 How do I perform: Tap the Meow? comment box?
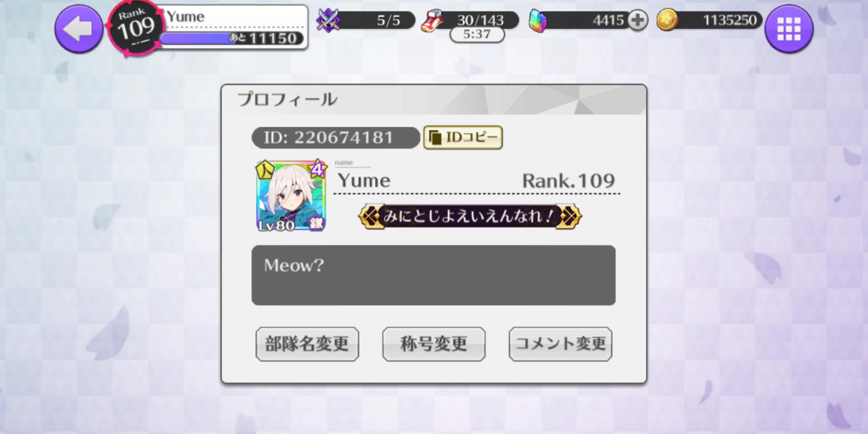[433, 275]
